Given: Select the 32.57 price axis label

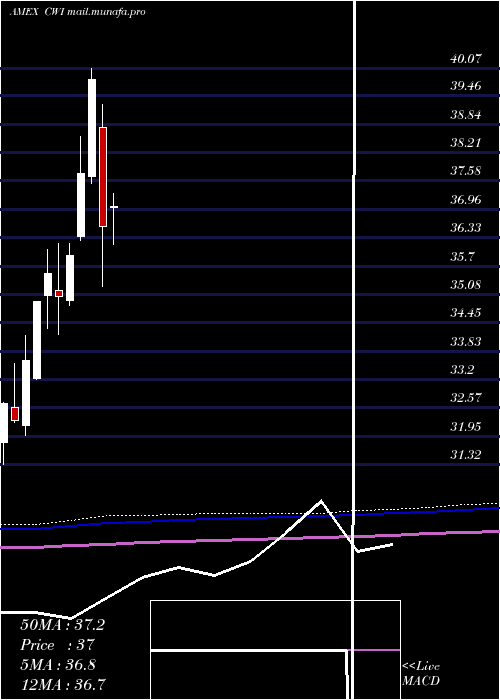Looking at the screenshot, I should 466,397.
